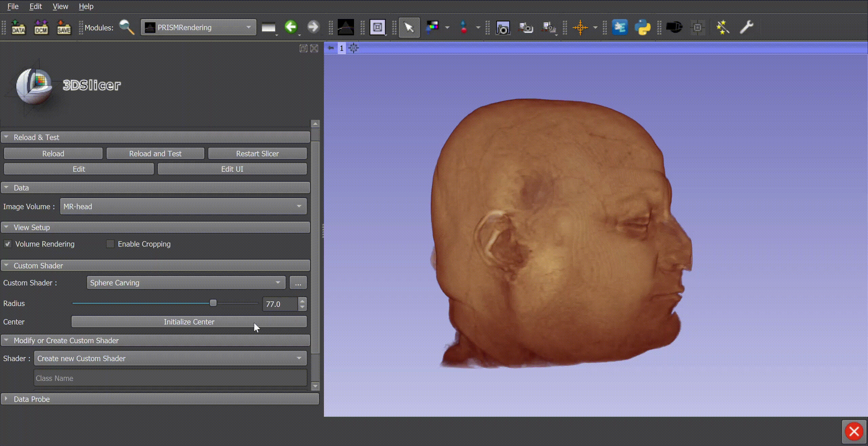The width and height of the screenshot is (868, 446).
Task: Click the crosshair toolbar icon
Action: [580, 27]
